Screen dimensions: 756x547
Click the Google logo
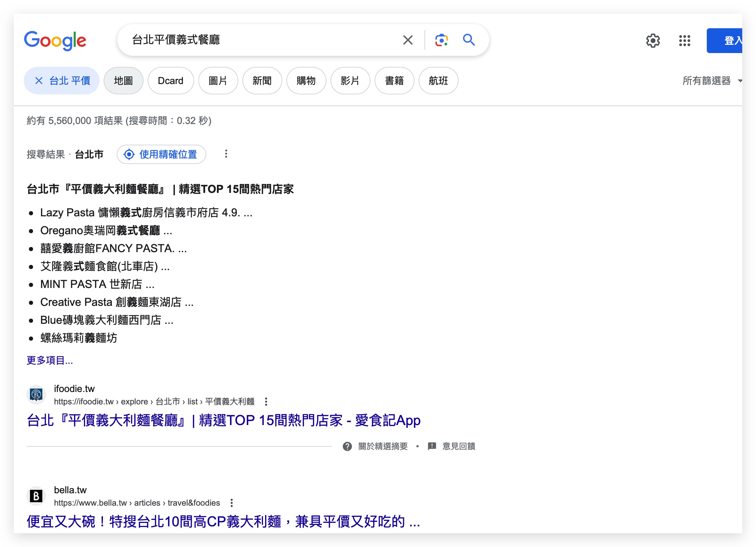click(55, 41)
